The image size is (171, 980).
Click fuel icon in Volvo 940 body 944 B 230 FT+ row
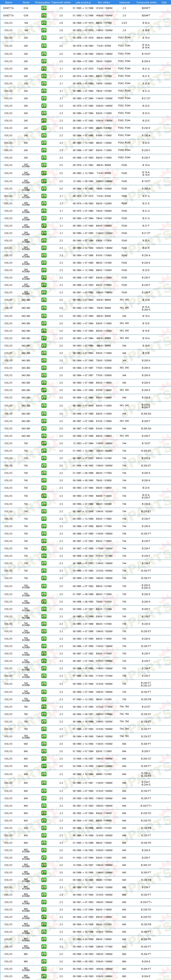tap(44, 806)
